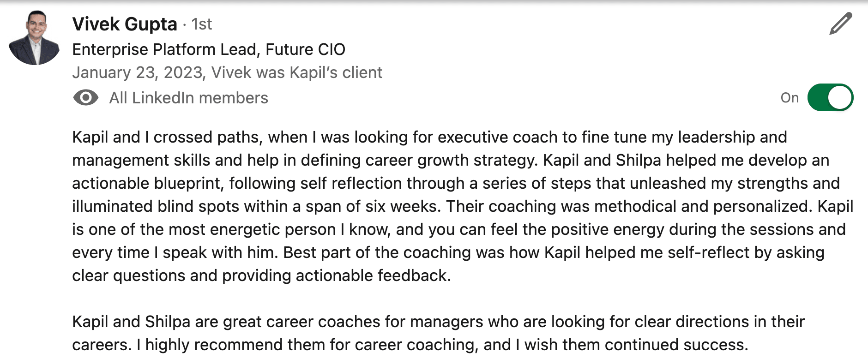Click the eye visibility icon

tap(86, 98)
